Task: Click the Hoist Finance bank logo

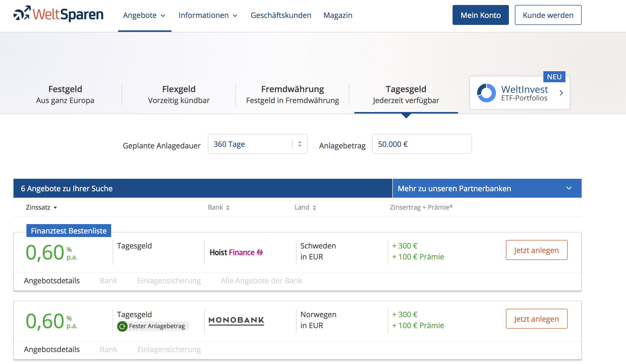Action: (x=236, y=252)
